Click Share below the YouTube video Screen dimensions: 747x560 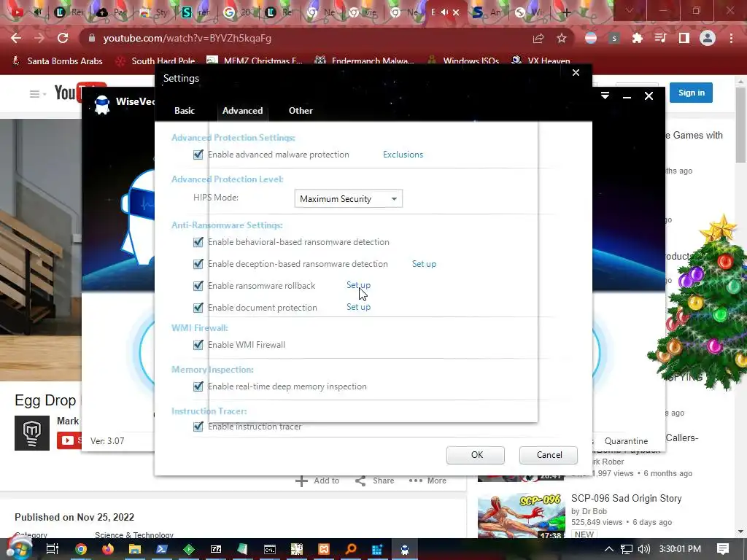click(375, 481)
